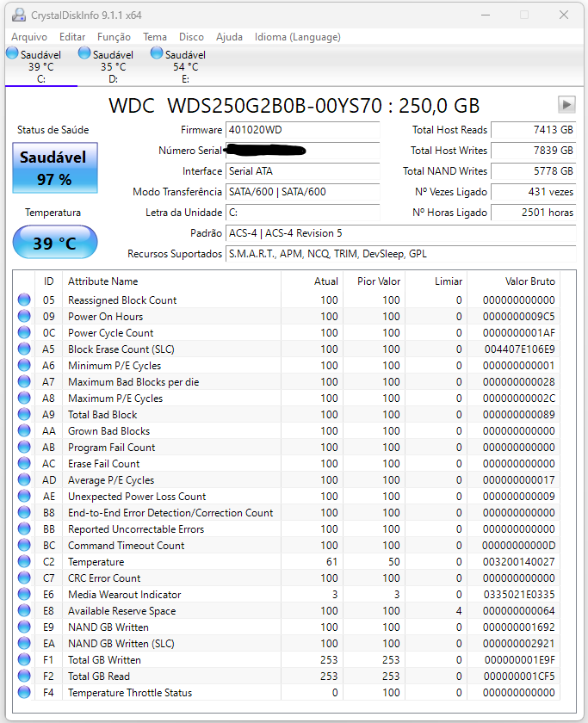Click the Padrão field ACS-4 Revision 5

click(x=401, y=233)
